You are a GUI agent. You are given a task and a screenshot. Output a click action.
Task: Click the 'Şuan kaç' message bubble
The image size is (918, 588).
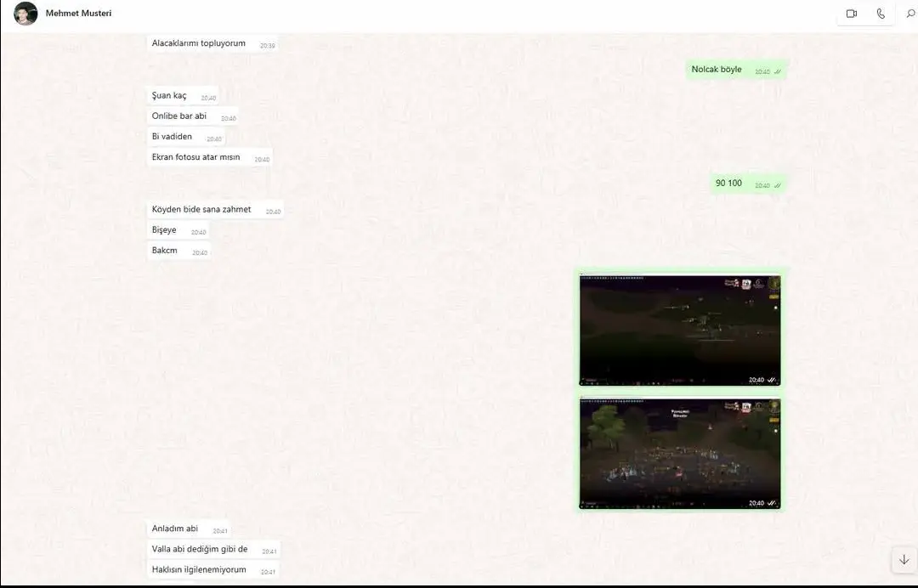(183, 96)
